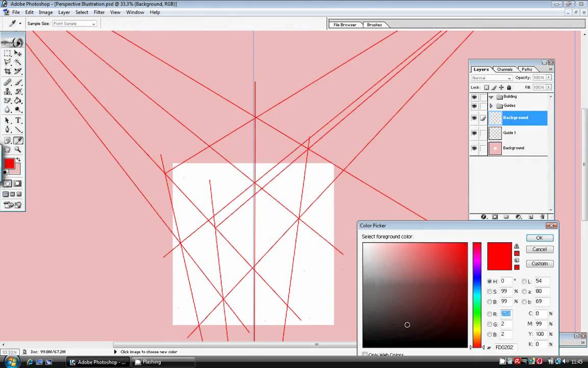Select the Line tool
This screenshot has width=588, height=368.
[x=18, y=129]
